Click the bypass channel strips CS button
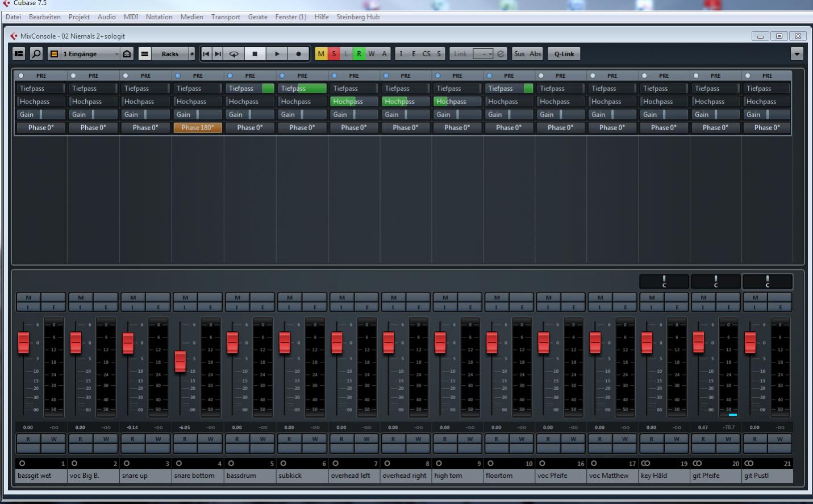The height and width of the screenshot is (504, 813). [426, 54]
